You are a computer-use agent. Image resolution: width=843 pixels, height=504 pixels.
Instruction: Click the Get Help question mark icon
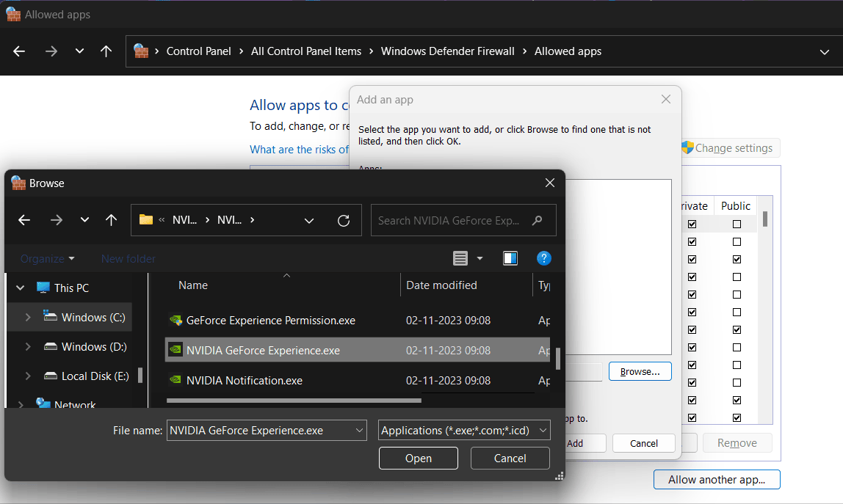[543, 258]
